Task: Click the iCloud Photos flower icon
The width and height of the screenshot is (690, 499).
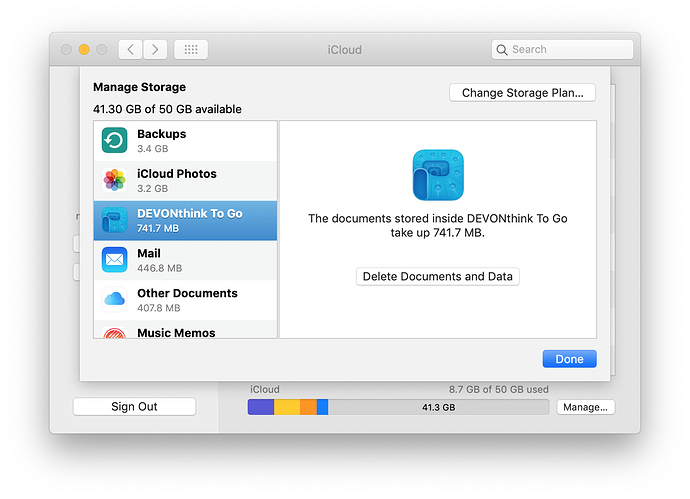Action: coord(114,180)
